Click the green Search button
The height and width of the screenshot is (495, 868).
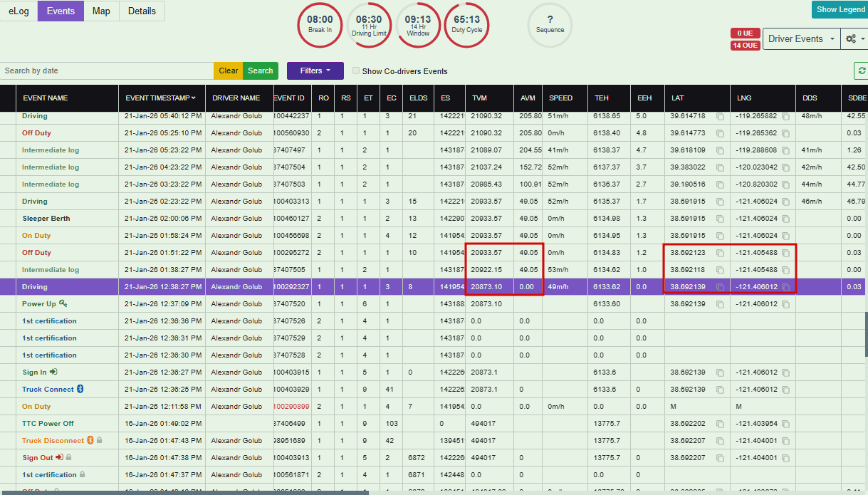click(x=261, y=71)
